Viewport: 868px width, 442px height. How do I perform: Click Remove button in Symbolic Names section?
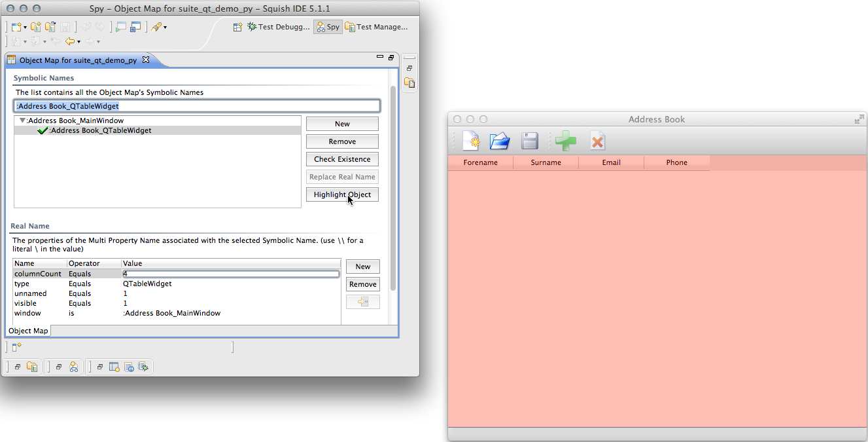[342, 141]
